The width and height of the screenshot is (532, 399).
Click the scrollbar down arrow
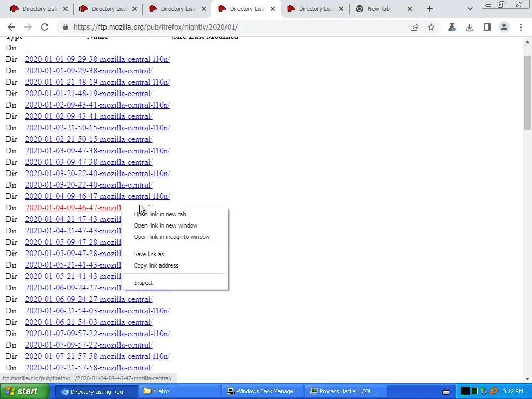527,378
